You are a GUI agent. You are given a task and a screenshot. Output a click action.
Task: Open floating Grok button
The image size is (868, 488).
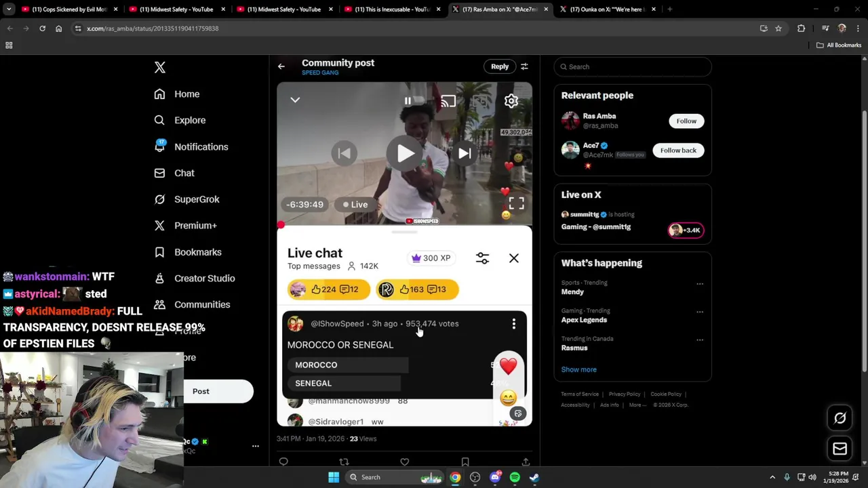point(840,418)
